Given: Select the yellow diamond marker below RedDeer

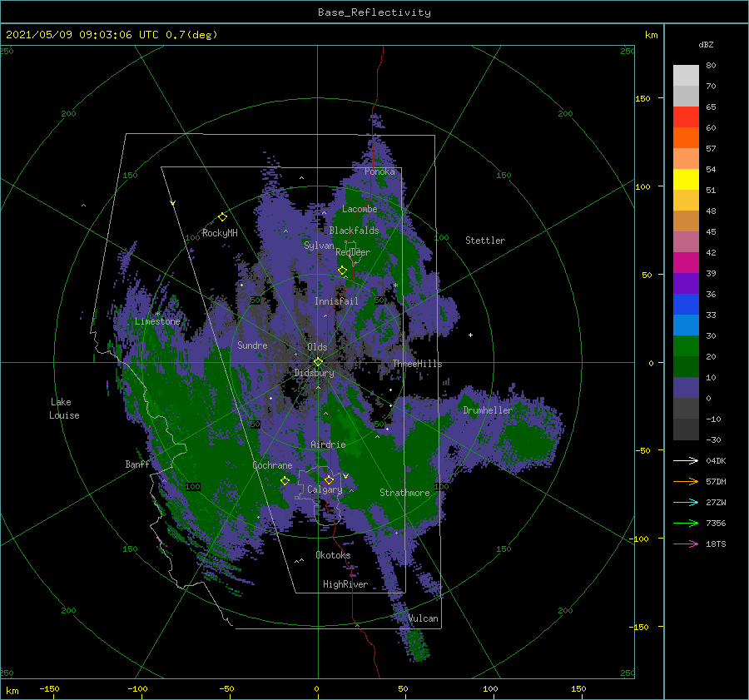Looking at the screenshot, I should [342, 271].
